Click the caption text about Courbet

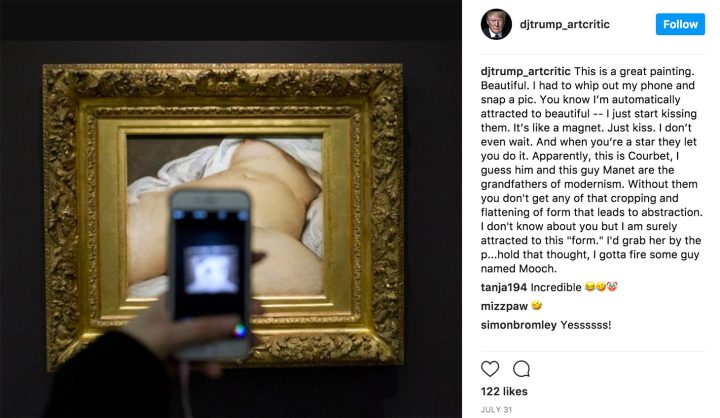589,170
